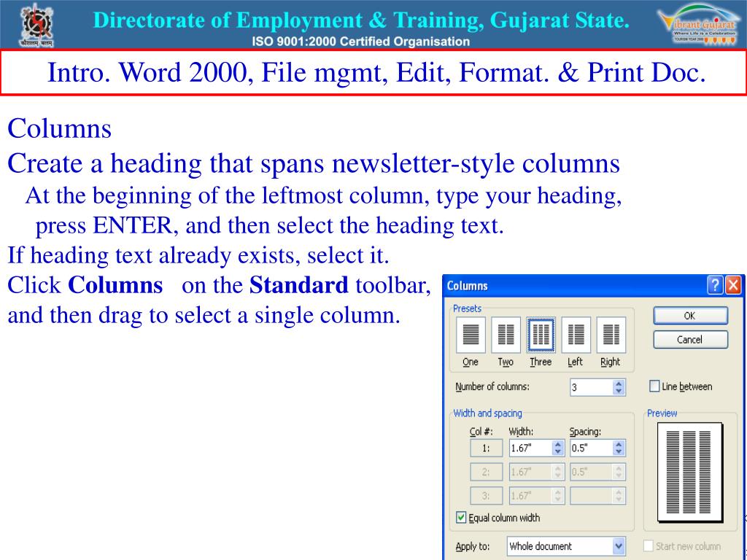Uncheck Equal column width
Image resolution: width=747 pixels, height=560 pixels.
(461, 517)
